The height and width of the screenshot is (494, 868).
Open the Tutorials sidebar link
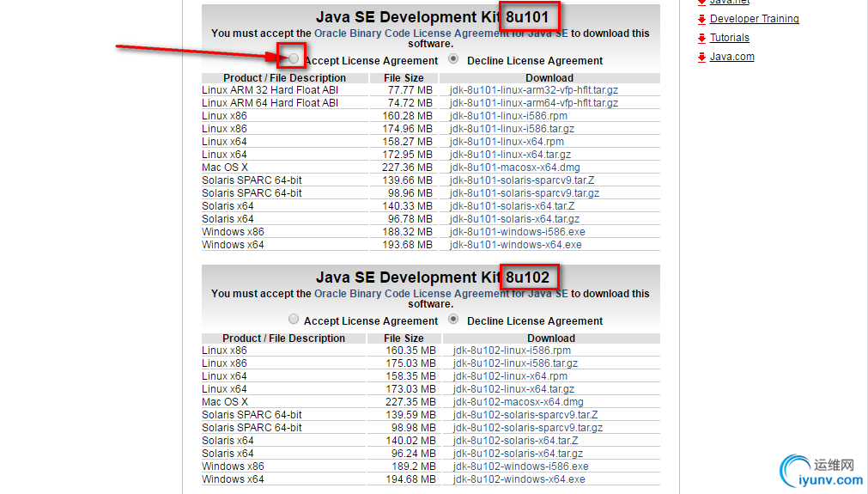pyautogui.click(x=729, y=38)
